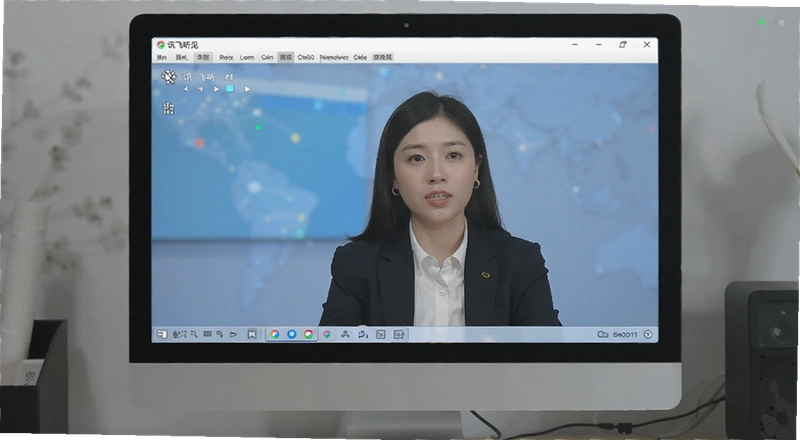The width and height of the screenshot is (800, 440).
Task: Open the Resolver menu in the menu bar
Action: [x=334, y=57]
